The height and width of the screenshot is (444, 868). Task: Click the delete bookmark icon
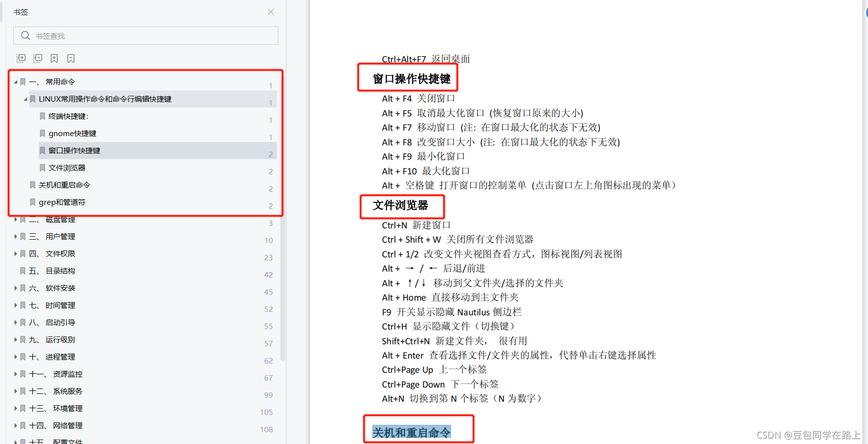click(71, 58)
